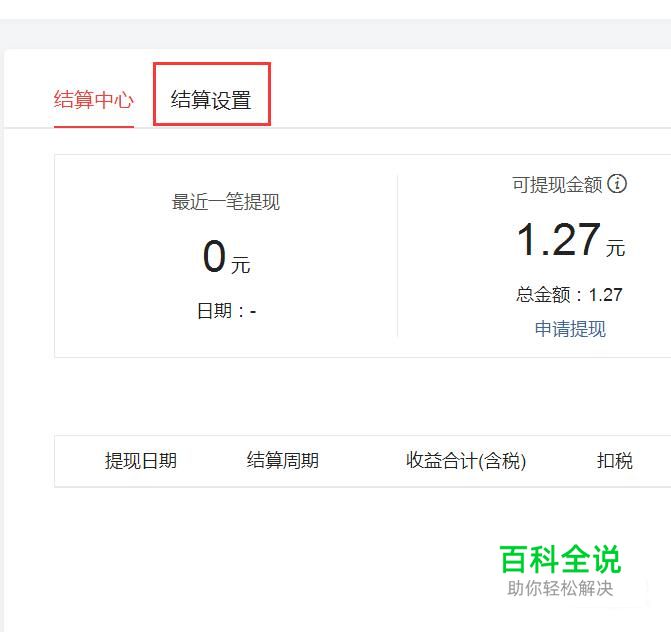The image size is (671, 632).
Task: Click the 总金额：1.27 text
Action: click(x=569, y=295)
